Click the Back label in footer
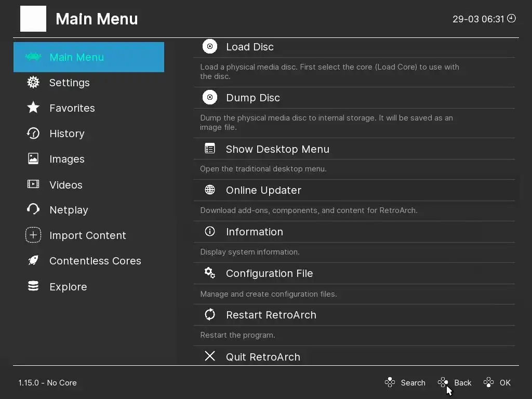The width and height of the screenshot is (532, 399). (x=462, y=383)
